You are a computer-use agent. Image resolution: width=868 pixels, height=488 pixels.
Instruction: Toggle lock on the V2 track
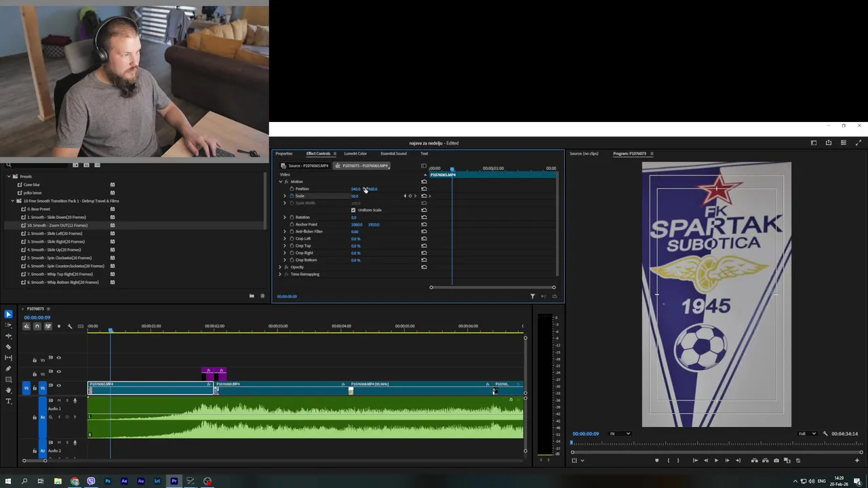(x=35, y=374)
